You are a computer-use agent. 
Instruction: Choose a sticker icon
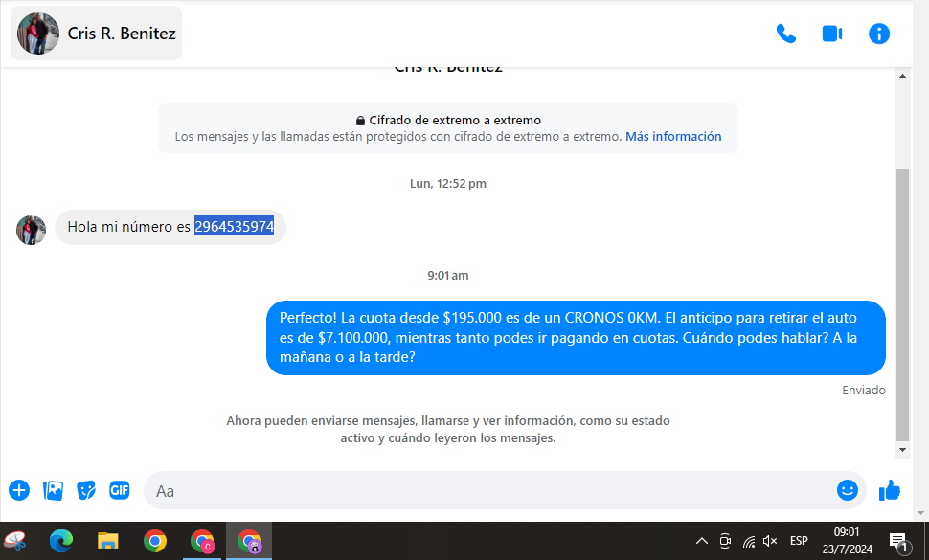click(86, 490)
